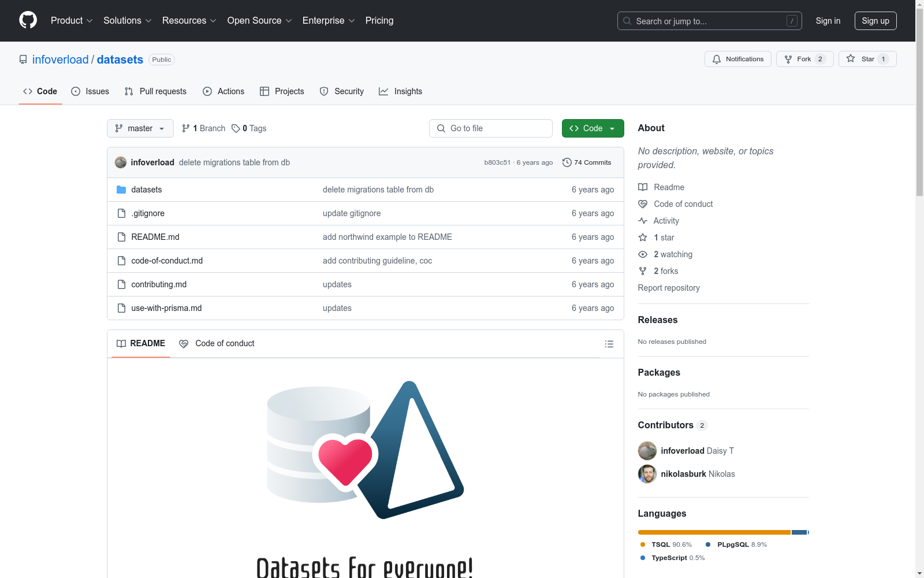Click the Sign up button
924x578 pixels.
tap(875, 21)
